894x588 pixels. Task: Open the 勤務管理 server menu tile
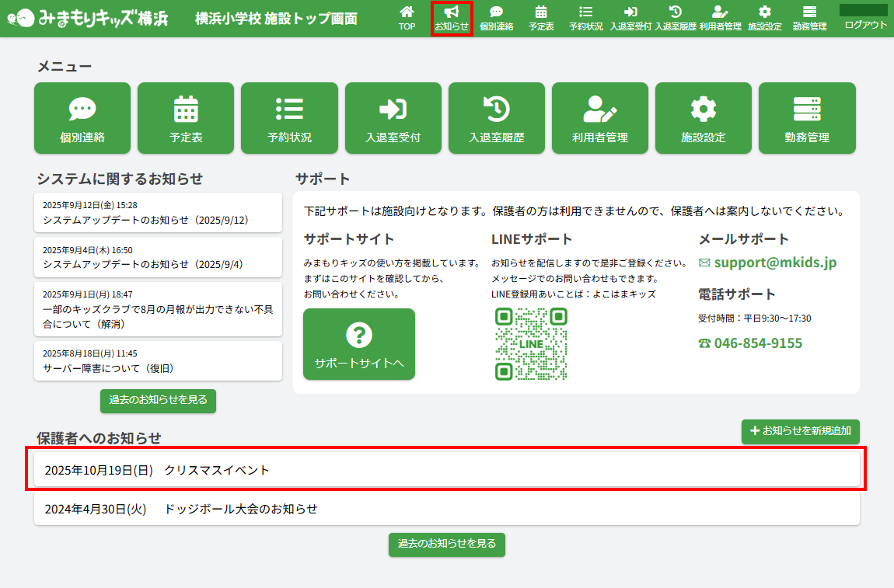pyautogui.click(x=806, y=118)
